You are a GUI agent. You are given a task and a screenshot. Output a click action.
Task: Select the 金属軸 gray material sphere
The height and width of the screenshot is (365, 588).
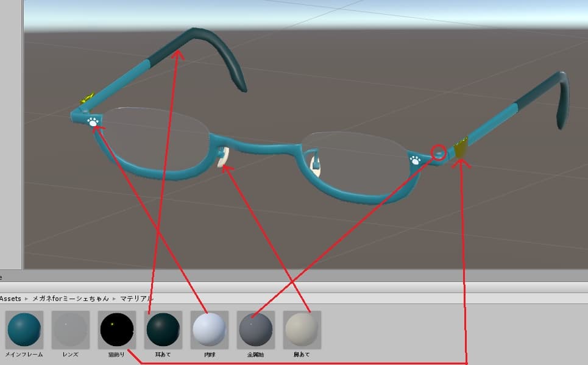pos(256,330)
